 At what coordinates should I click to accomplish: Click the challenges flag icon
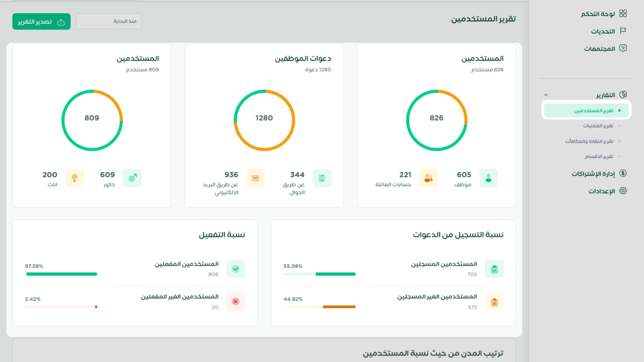623,31
